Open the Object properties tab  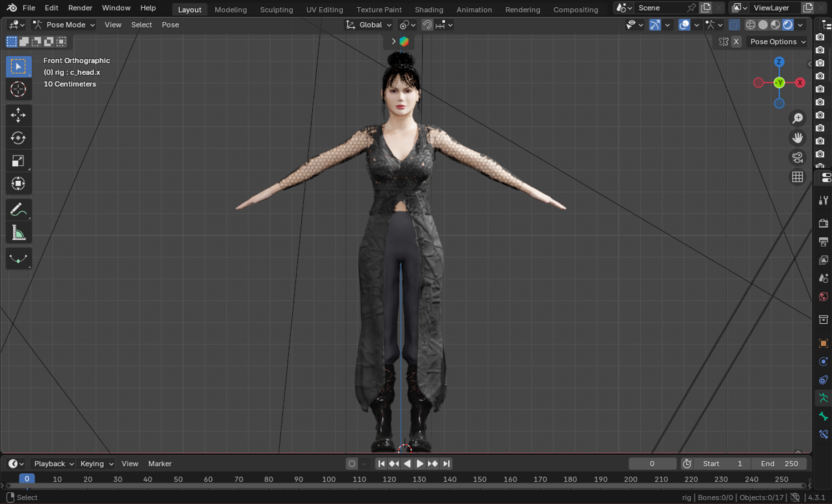tap(824, 343)
